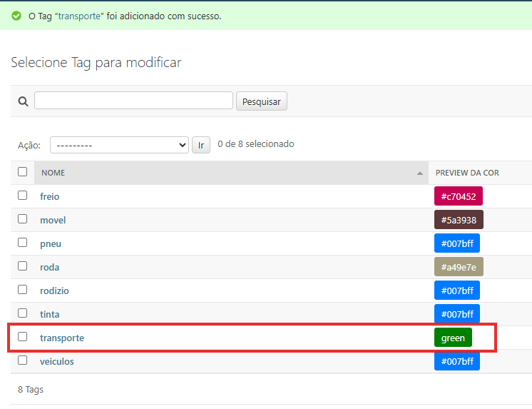The image size is (532, 409).
Task: Open the rodizio tag for editing
Action: point(54,291)
